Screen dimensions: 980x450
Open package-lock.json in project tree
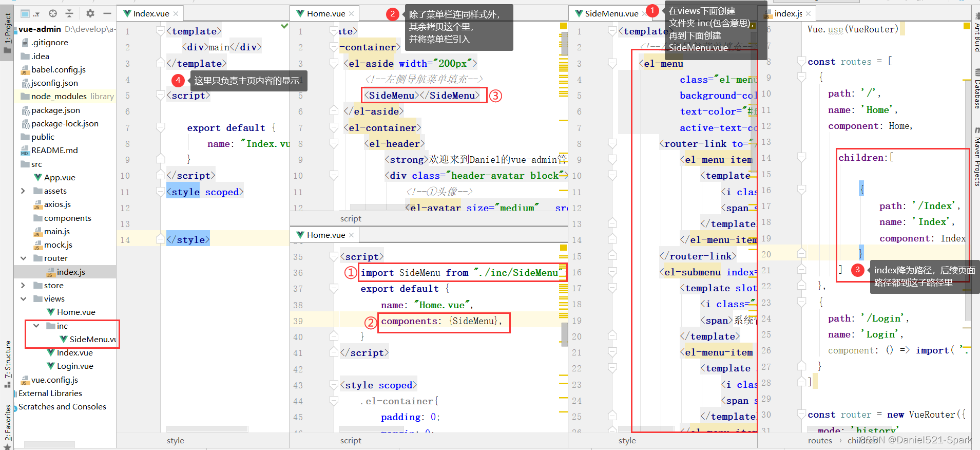click(60, 124)
